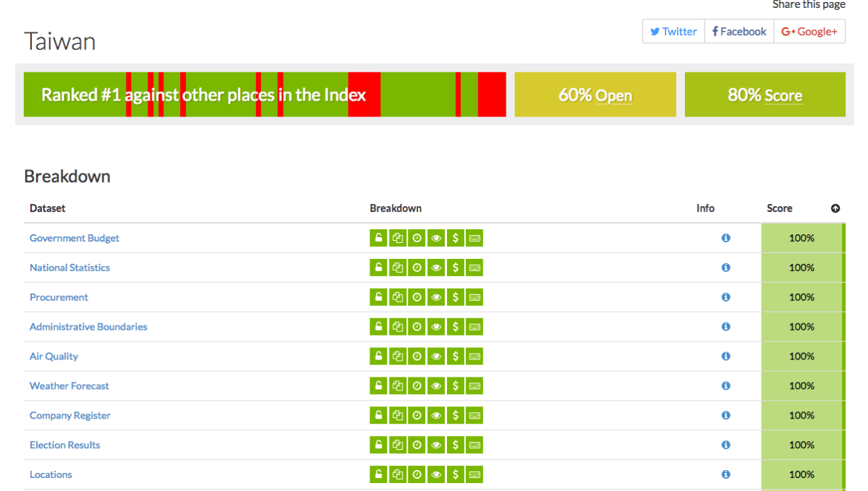Image resolution: width=868 pixels, height=491 pixels.
Task: Click the Score column header
Action: coord(780,208)
